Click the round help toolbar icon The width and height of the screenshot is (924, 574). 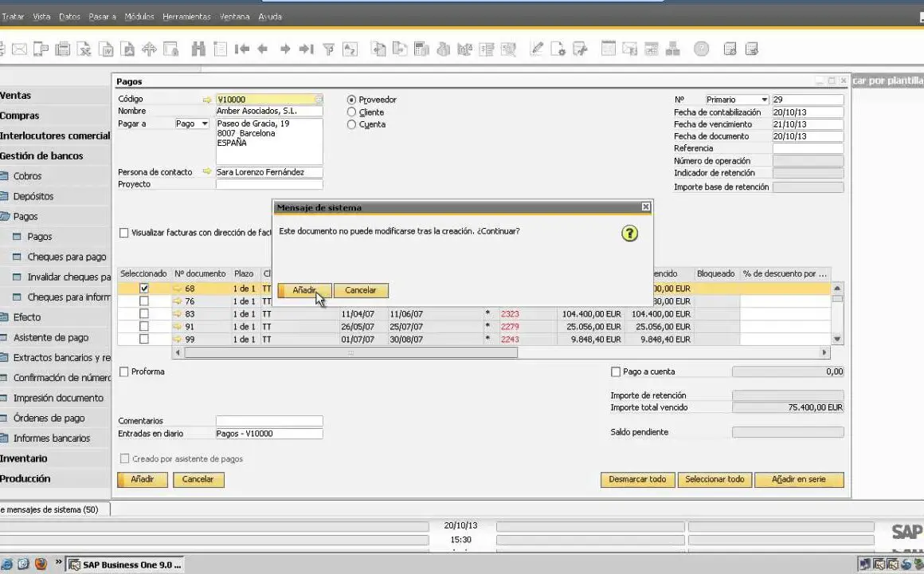701,49
